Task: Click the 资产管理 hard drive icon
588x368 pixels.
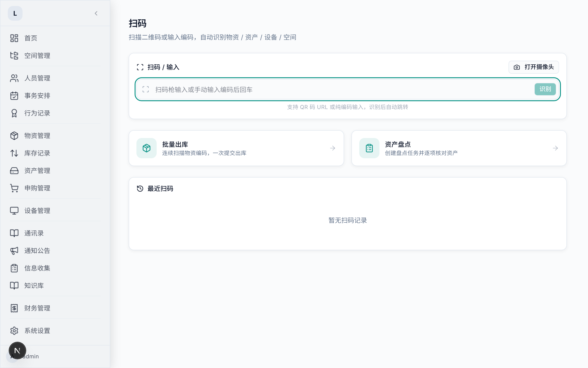Action: [x=14, y=171]
